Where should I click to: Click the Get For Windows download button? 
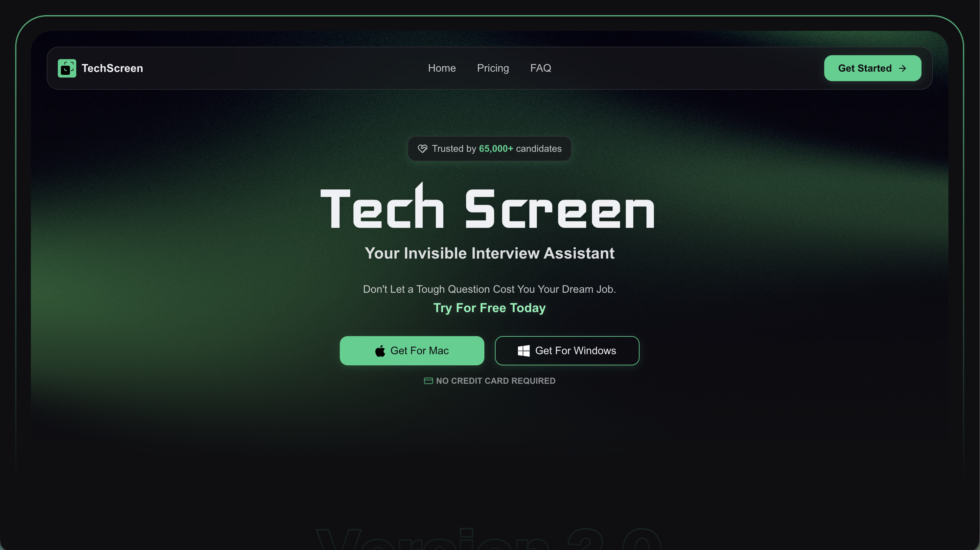pos(567,351)
